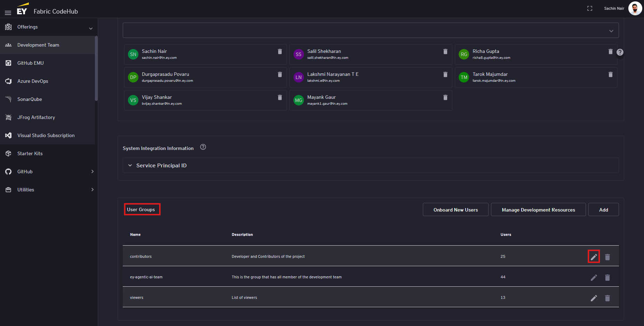Open the hamburger navigation menu
The height and width of the screenshot is (326, 644).
pos(8,13)
